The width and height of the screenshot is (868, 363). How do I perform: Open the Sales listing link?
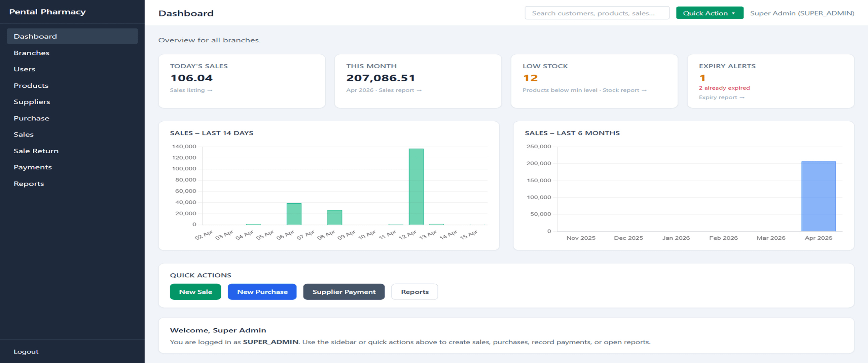[191, 90]
